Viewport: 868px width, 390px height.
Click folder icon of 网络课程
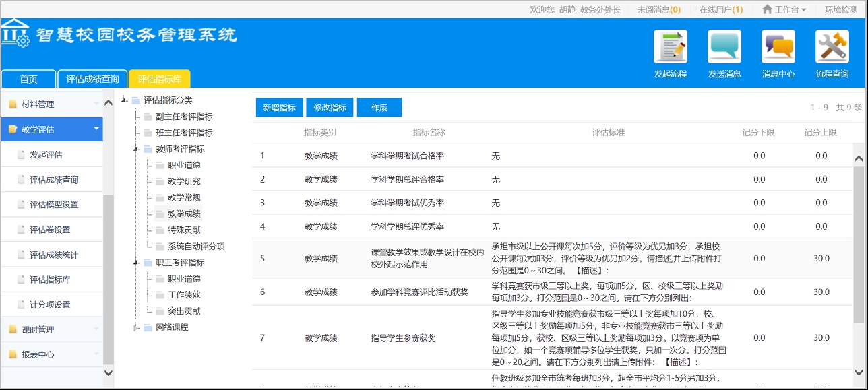point(148,327)
